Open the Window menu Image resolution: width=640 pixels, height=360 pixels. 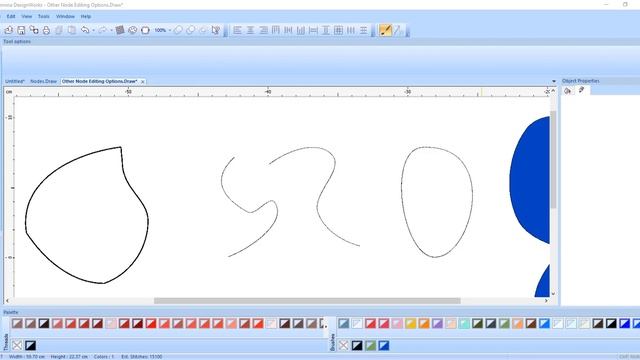click(65, 16)
